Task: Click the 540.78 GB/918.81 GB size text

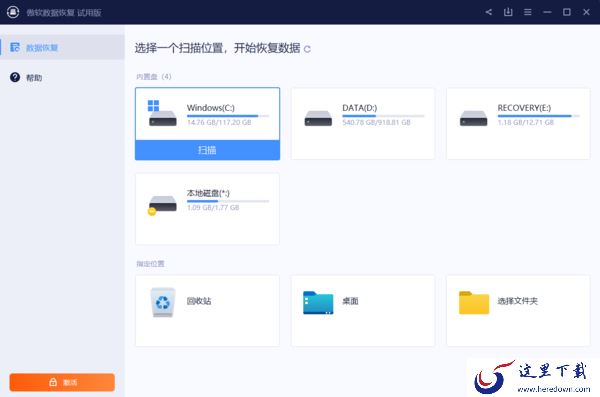Action: [x=376, y=123]
